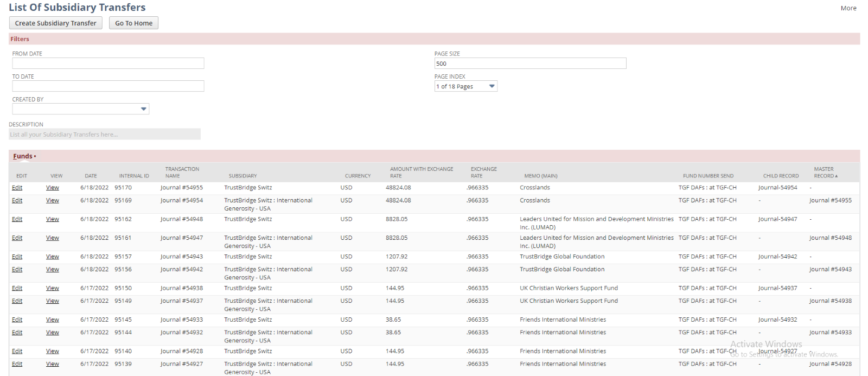Edit the Journal #54955 row

[x=17, y=188]
